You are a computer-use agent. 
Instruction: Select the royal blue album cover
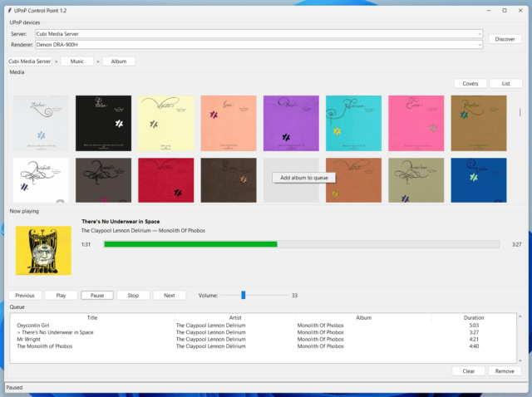[x=479, y=180]
